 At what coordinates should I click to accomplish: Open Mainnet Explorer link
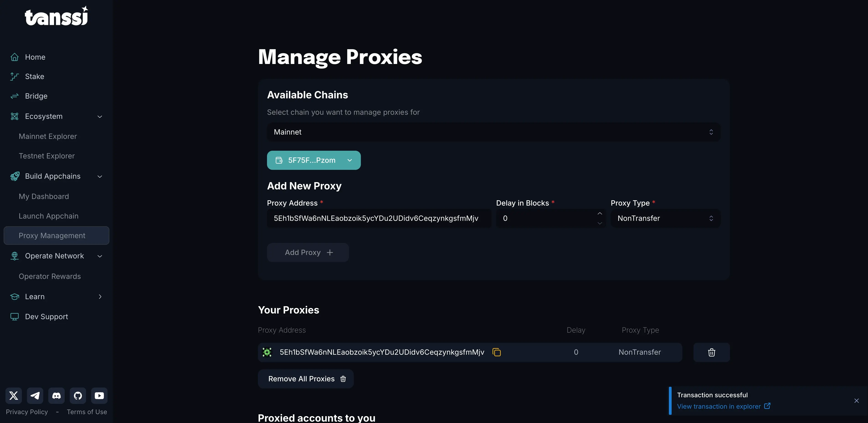(48, 136)
